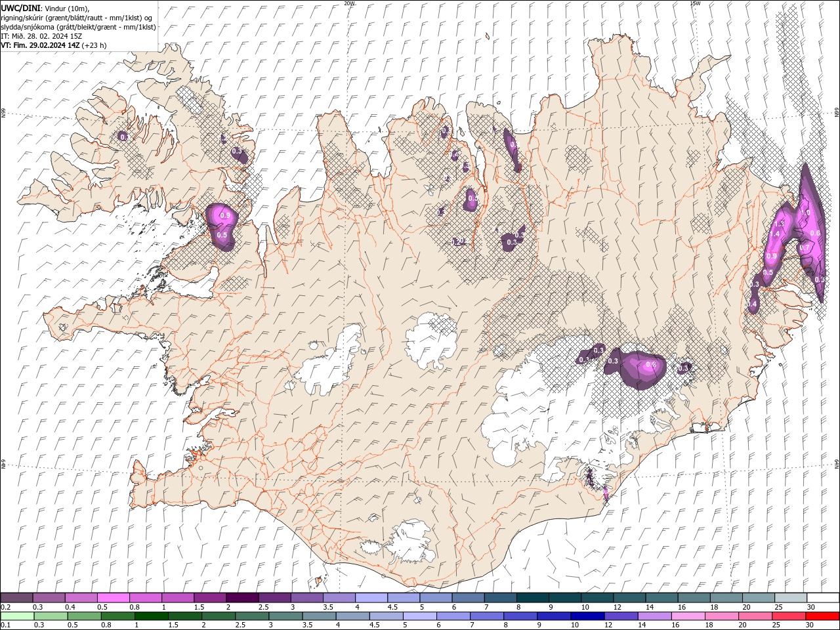The width and height of the screenshot is (840, 630).
Task: Pick the lower-row 14 lavender swatch
Action: click(x=654, y=616)
